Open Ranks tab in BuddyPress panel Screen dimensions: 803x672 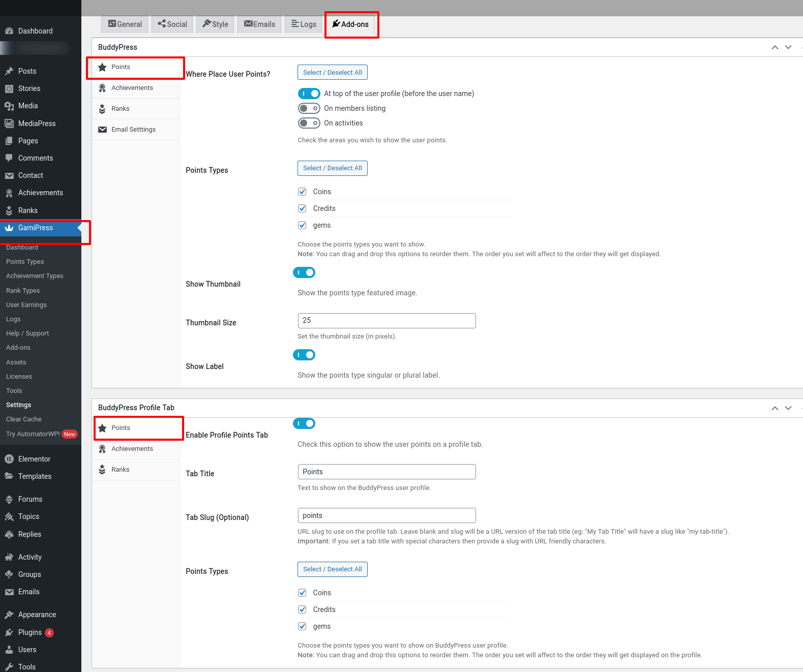136,109
